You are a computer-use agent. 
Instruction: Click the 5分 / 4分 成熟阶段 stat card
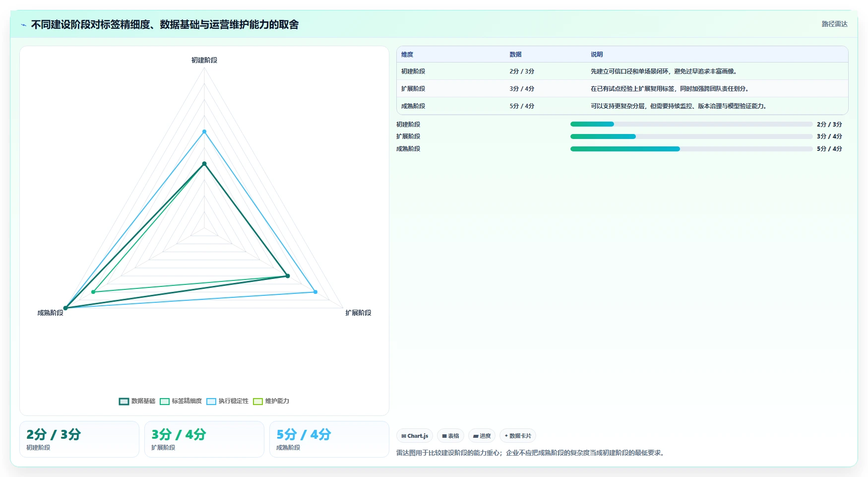coord(329,439)
